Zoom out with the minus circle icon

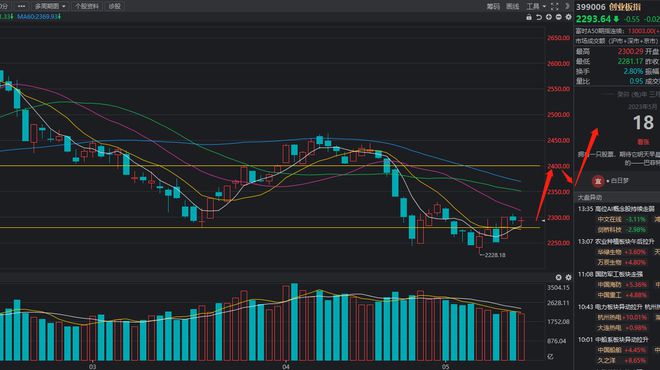559,17
